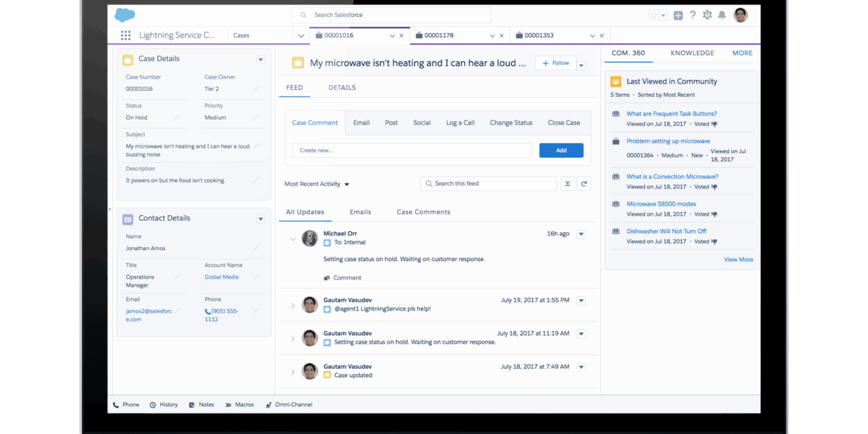868x434 pixels.
Task: Open the History utility in footer
Action: coord(163,405)
